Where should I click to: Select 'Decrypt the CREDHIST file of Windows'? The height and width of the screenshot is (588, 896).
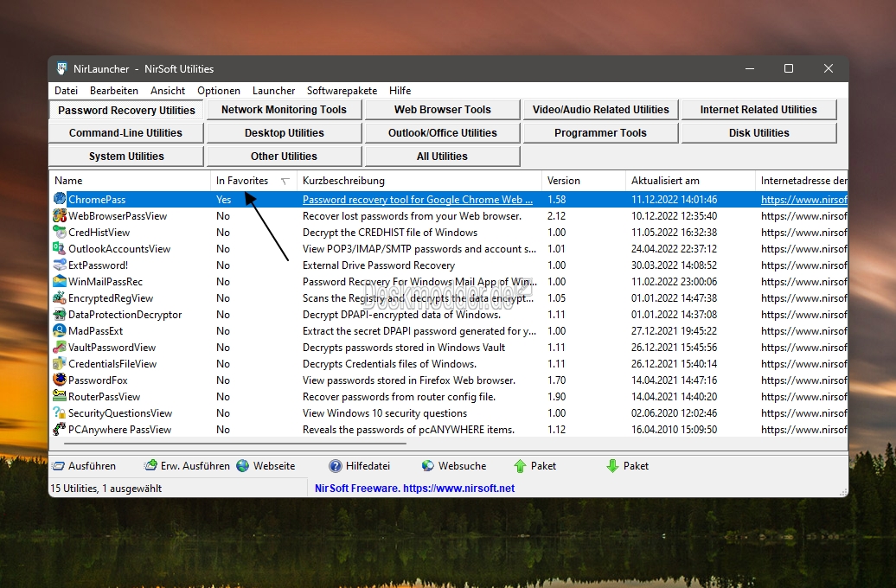coord(390,233)
